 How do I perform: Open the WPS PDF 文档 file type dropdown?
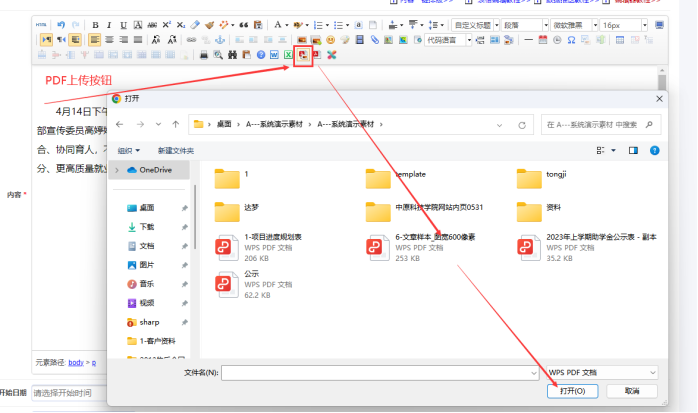pyautogui.click(x=602, y=372)
